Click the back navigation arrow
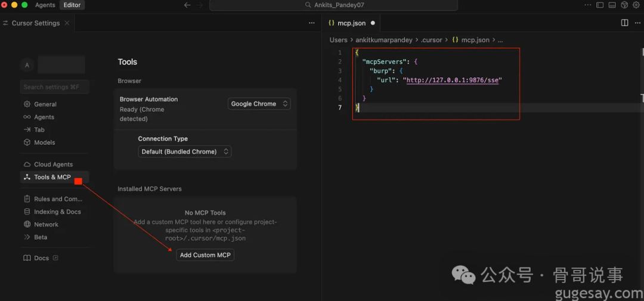 (x=187, y=5)
